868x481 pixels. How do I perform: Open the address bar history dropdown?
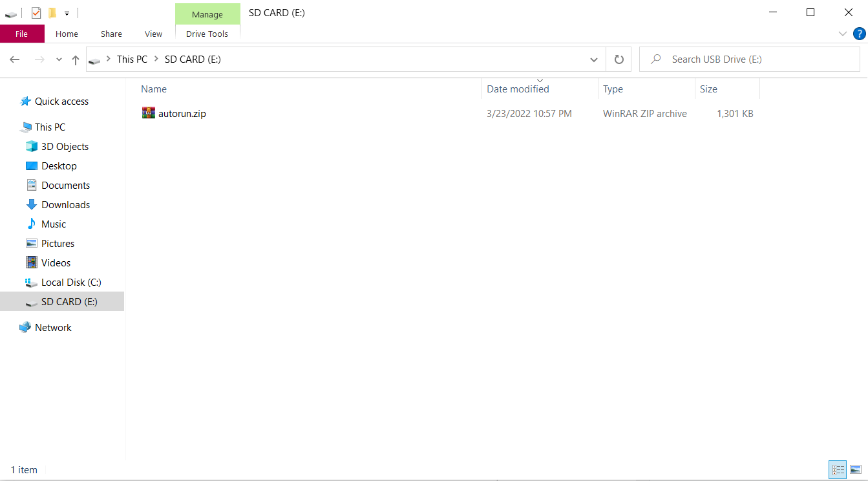click(x=594, y=59)
